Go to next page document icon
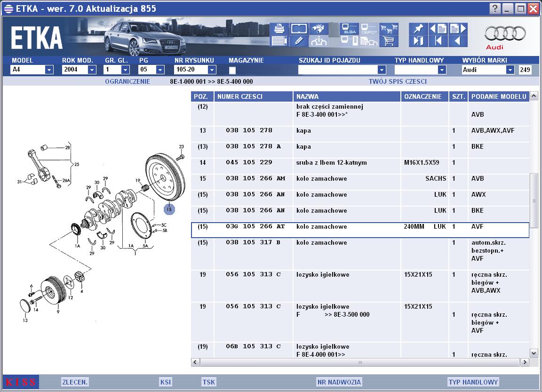 [458, 29]
